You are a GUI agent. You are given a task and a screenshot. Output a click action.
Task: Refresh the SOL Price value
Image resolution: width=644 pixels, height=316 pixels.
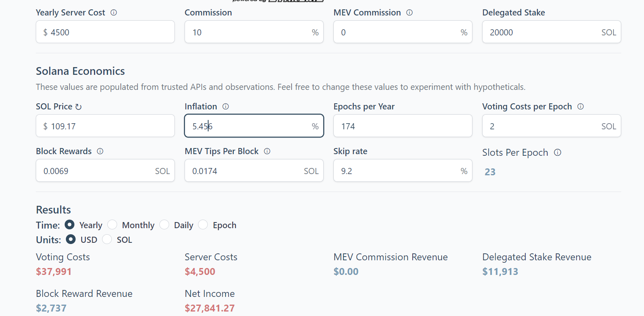pyautogui.click(x=78, y=107)
